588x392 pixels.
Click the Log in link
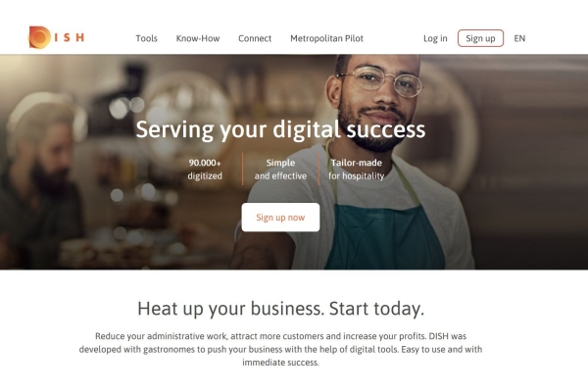coord(435,38)
